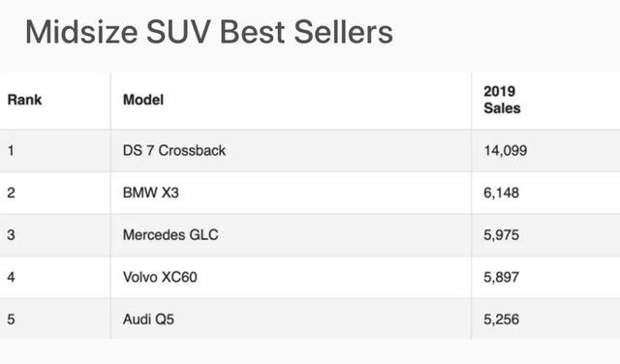The image size is (620, 364).
Task: Select sales figure 5,256
Action: (501, 319)
